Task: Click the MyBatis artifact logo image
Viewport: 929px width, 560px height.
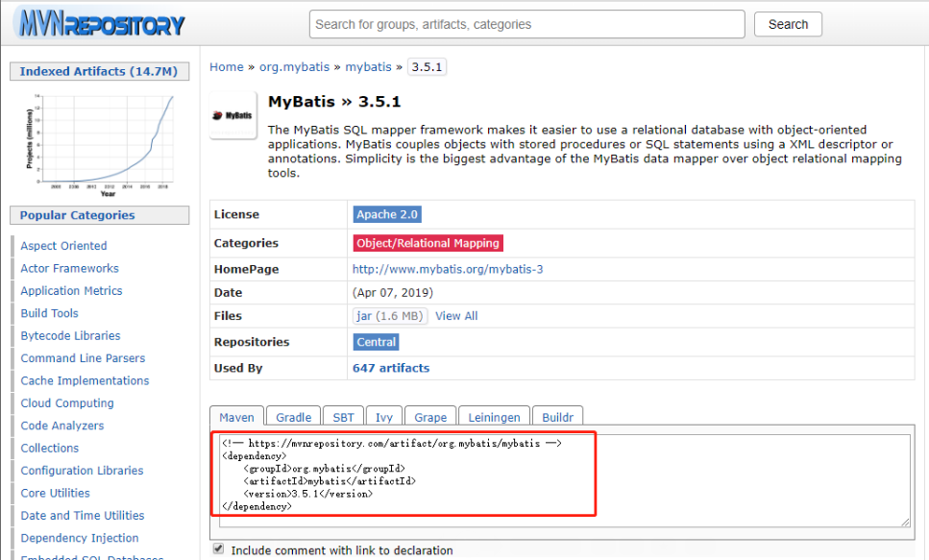Action: pyautogui.click(x=232, y=115)
